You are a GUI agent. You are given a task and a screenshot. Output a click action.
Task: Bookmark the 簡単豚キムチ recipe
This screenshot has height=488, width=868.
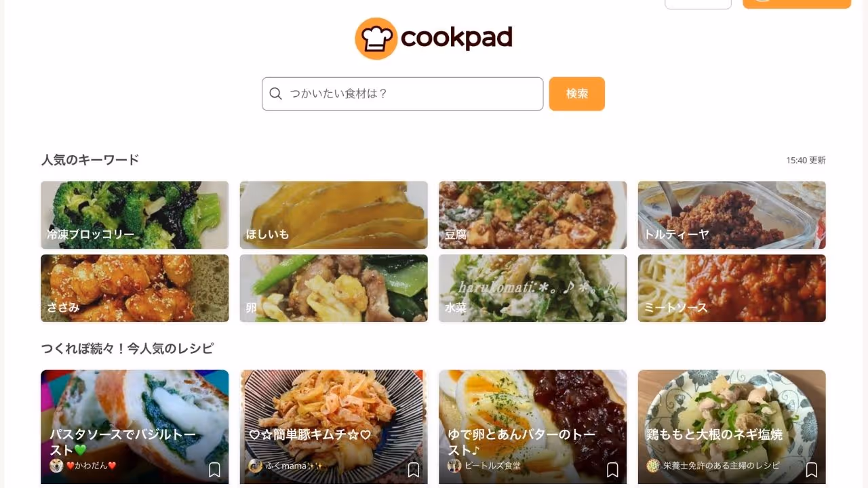click(414, 470)
